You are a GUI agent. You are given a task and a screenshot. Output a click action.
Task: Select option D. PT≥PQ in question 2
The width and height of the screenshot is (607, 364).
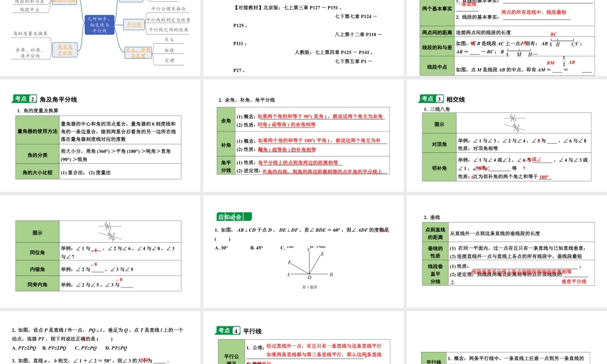pos(119,347)
